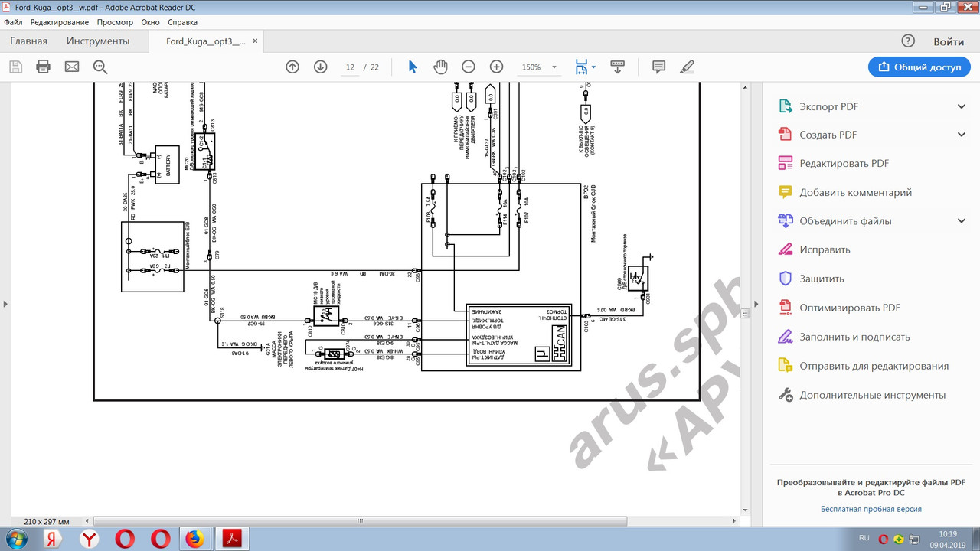The height and width of the screenshot is (551, 980).
Task: Open the Создать PDF tool
Action: click(828, 135)
